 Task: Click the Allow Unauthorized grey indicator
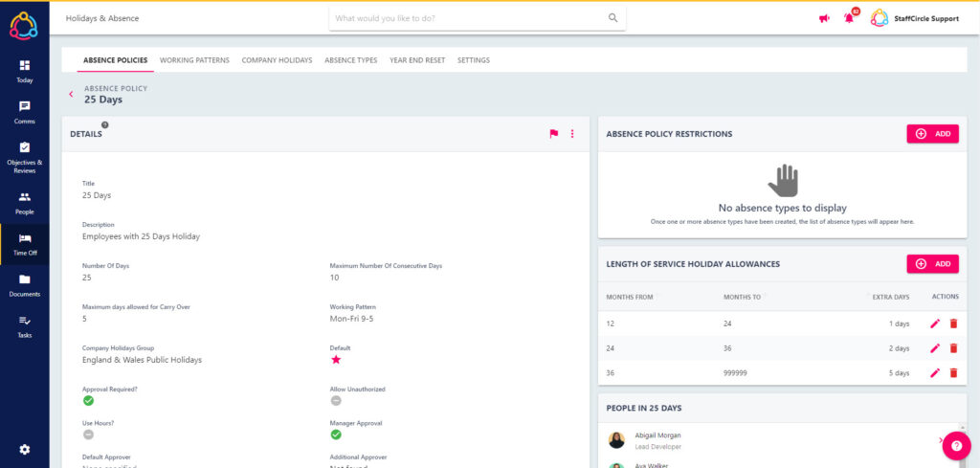[x=336, y=400]
